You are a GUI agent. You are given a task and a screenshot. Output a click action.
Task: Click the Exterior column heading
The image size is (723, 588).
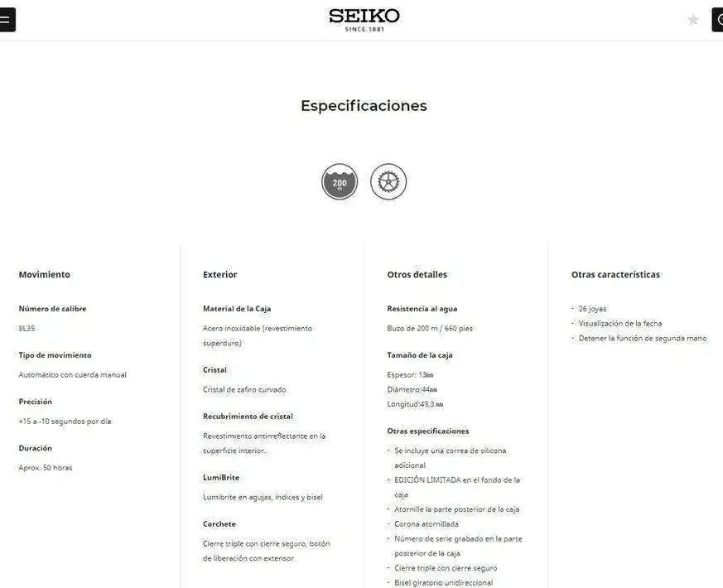coord(220,274)
